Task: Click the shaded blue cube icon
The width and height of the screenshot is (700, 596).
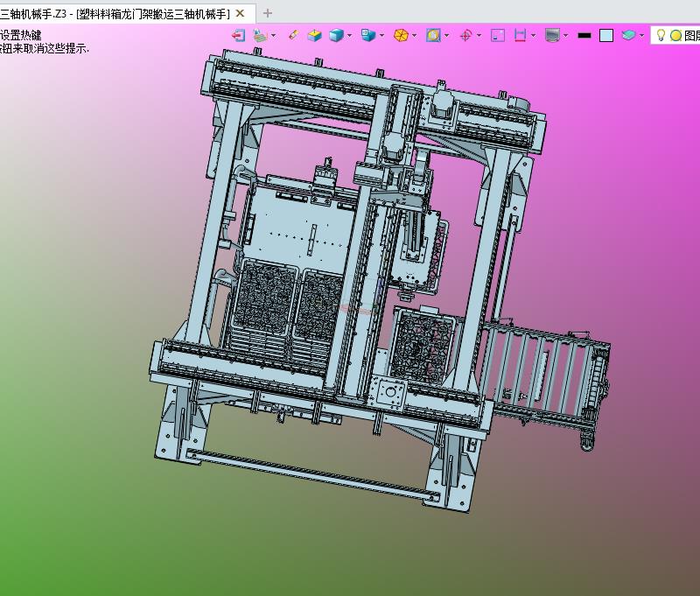Action: [336, 35]
